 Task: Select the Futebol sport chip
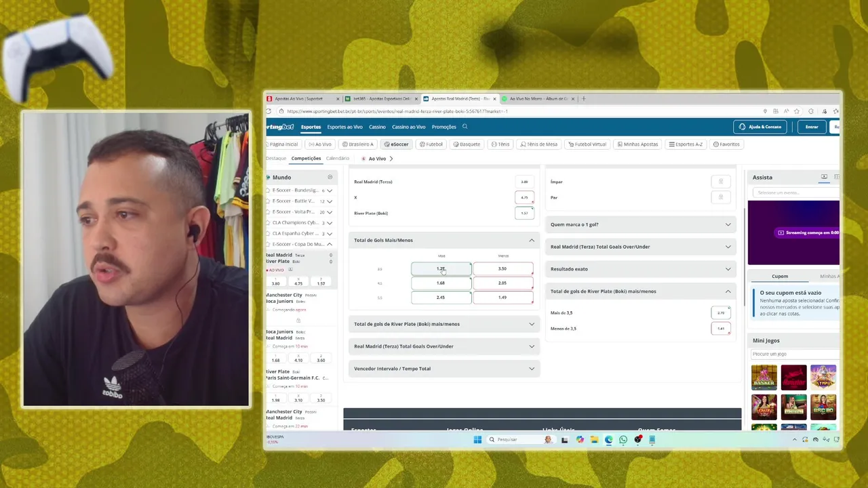pyautogui.click(x=431, y=144)
